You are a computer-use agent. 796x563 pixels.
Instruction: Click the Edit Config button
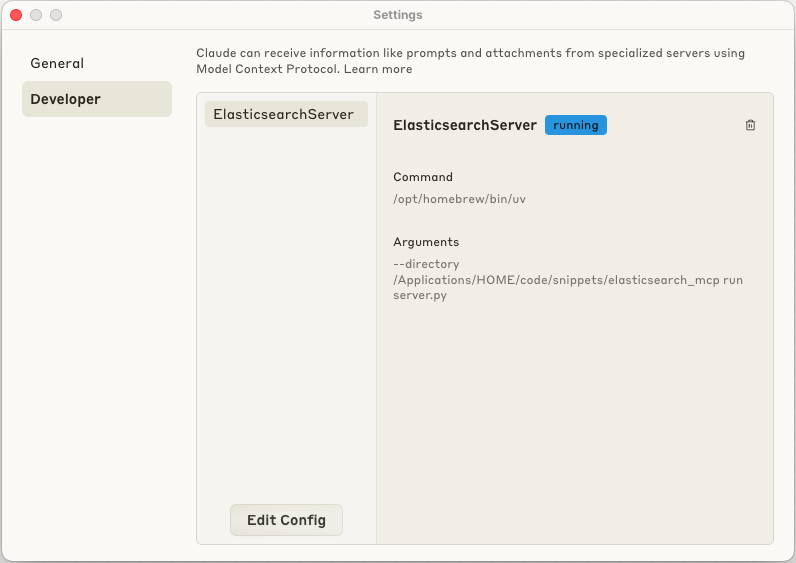(x=286, y=520)
